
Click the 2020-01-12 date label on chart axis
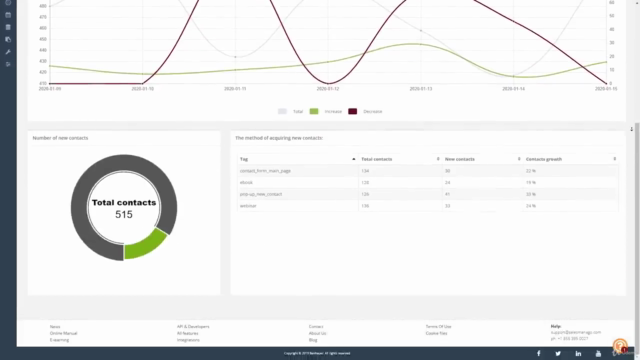pyautogui.click(x=328, y=89)
